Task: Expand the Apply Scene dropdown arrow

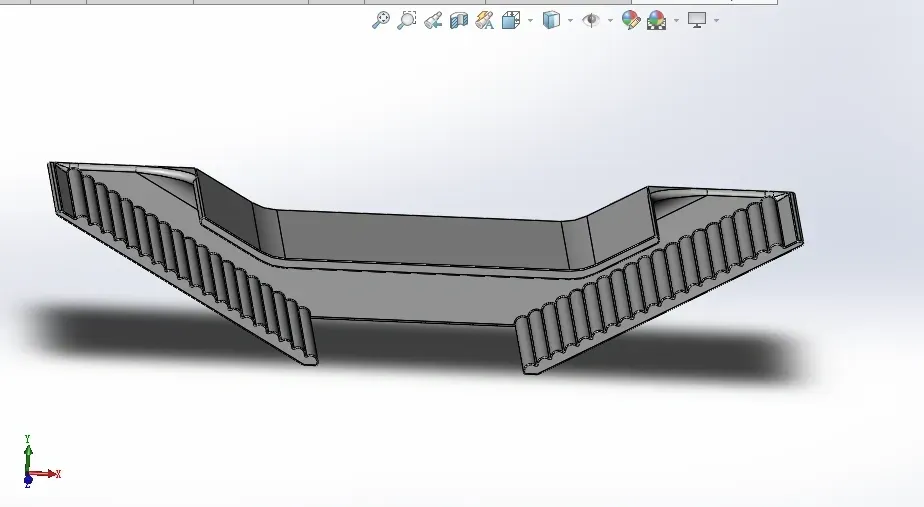Action: [676, 21]
